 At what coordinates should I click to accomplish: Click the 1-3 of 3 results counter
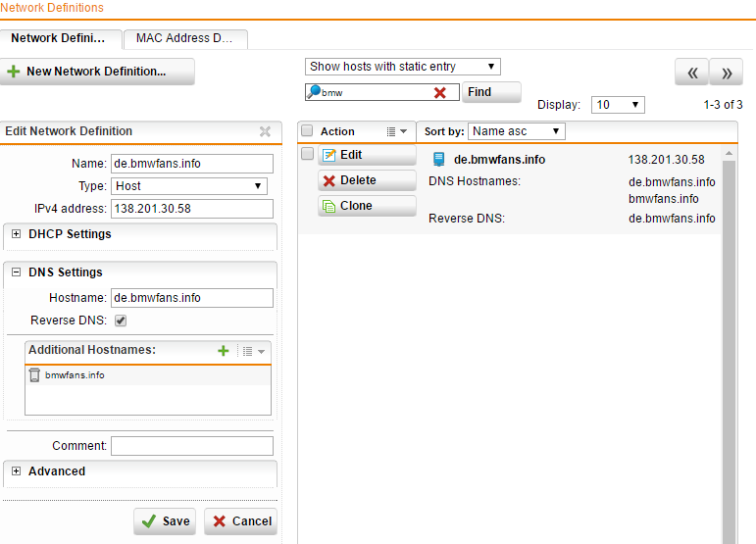723,105
